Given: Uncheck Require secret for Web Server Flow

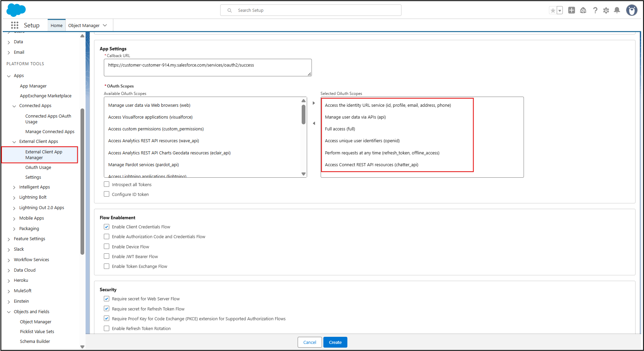Looking at the screenshot, I should pos(107,299).
